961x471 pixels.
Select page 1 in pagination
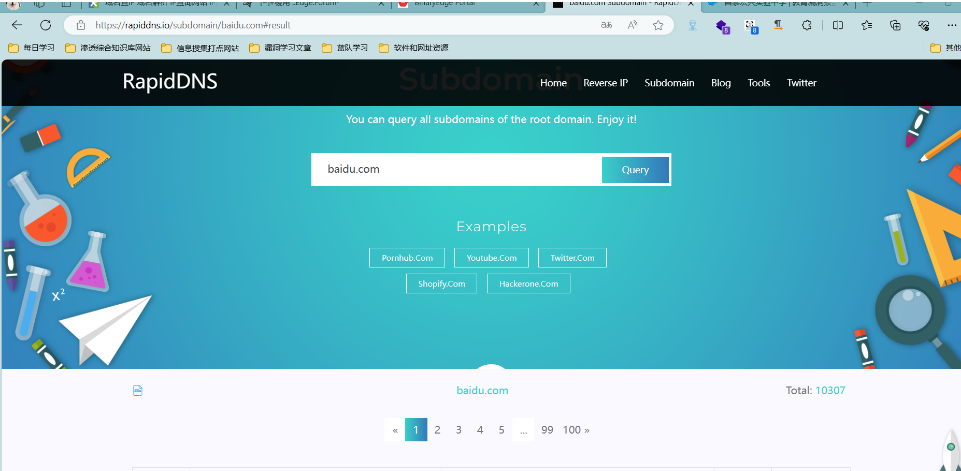coord(416,430)
